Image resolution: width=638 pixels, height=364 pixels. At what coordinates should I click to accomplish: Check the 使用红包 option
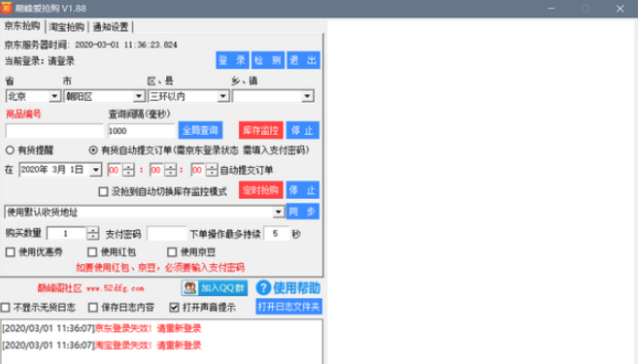[x=92, y=252]
